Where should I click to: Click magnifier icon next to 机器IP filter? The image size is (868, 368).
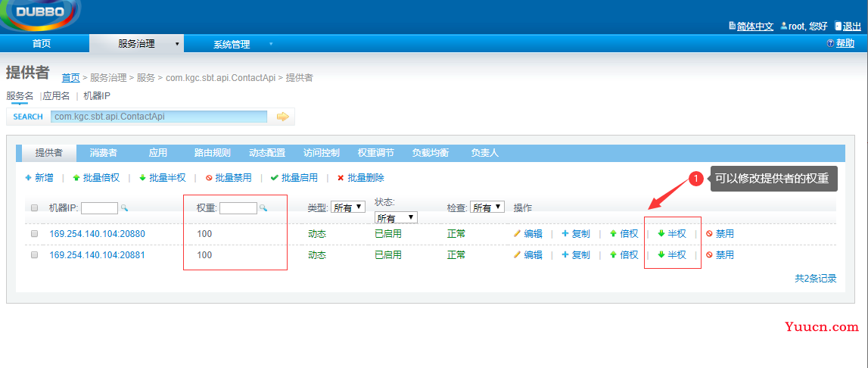click(125, 207)
